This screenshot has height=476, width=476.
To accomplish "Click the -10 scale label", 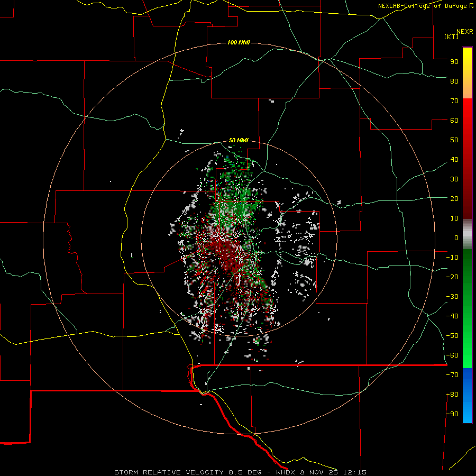I will tap(452, 258).
